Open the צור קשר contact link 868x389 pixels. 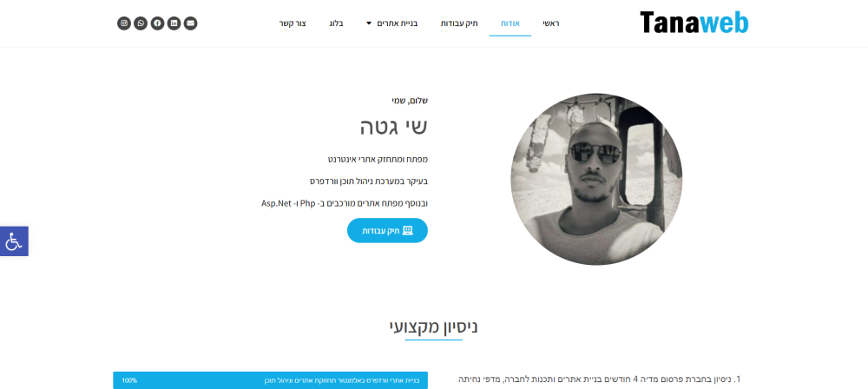293,23
